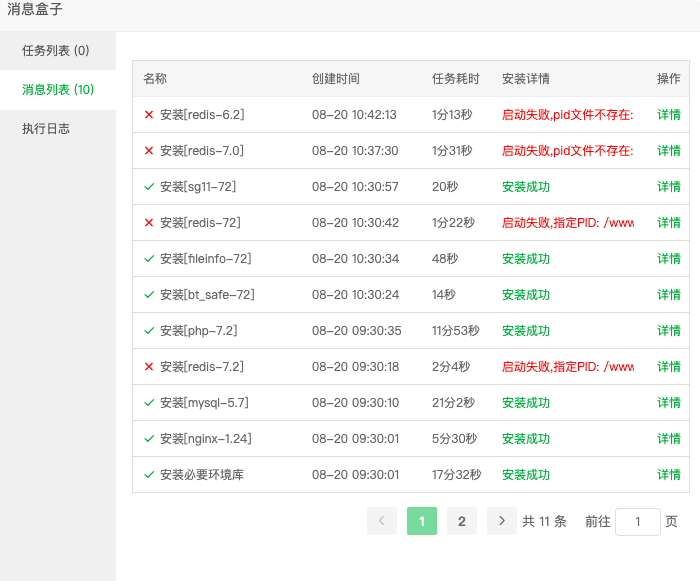Click the red X icon beside redis-72
The width and height of the screenshot is (700, 581).
point(149,223)
